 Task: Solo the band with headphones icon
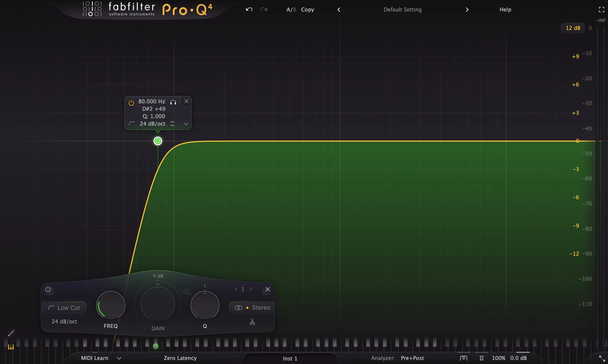point(173,102)
